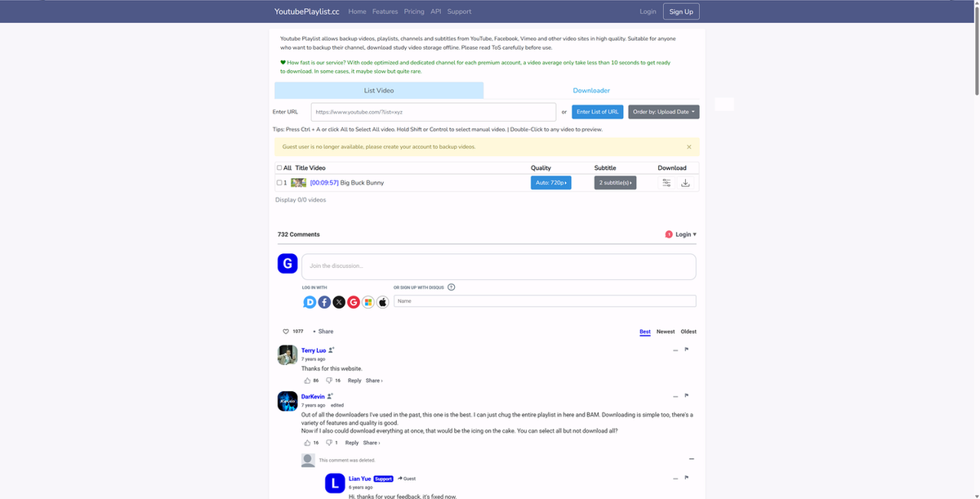Click the Disqus Name input field
Image resolution: width=980 pixels, height=499 pixels.
tap(545, 301)
